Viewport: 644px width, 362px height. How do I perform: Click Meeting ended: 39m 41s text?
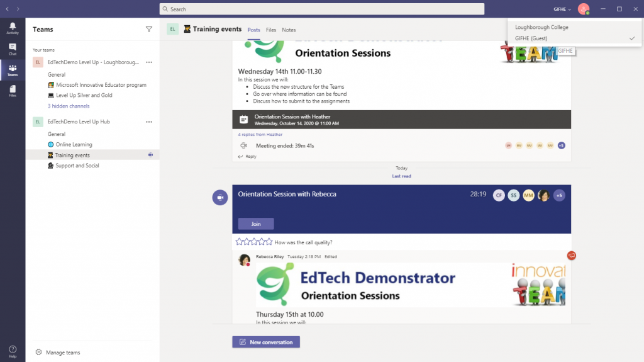(x=285, y=145)
